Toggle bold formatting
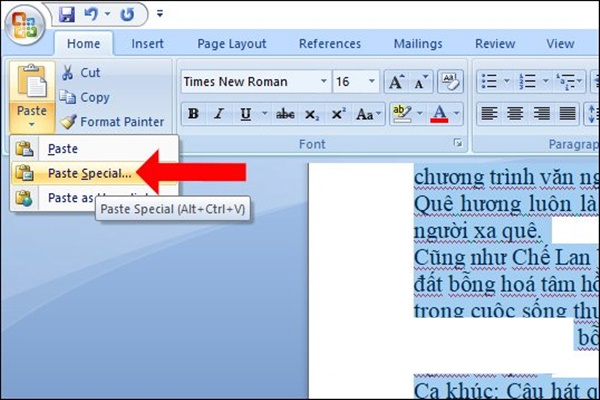This screenshot has width=600, height=400. pyautogui.click(x=194, y=114)
